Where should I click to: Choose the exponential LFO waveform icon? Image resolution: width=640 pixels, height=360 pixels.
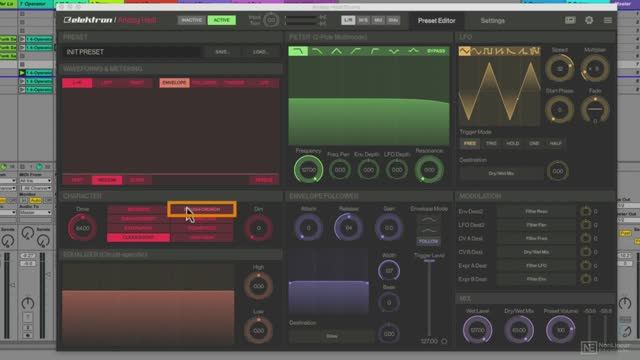tap(511, 51)
